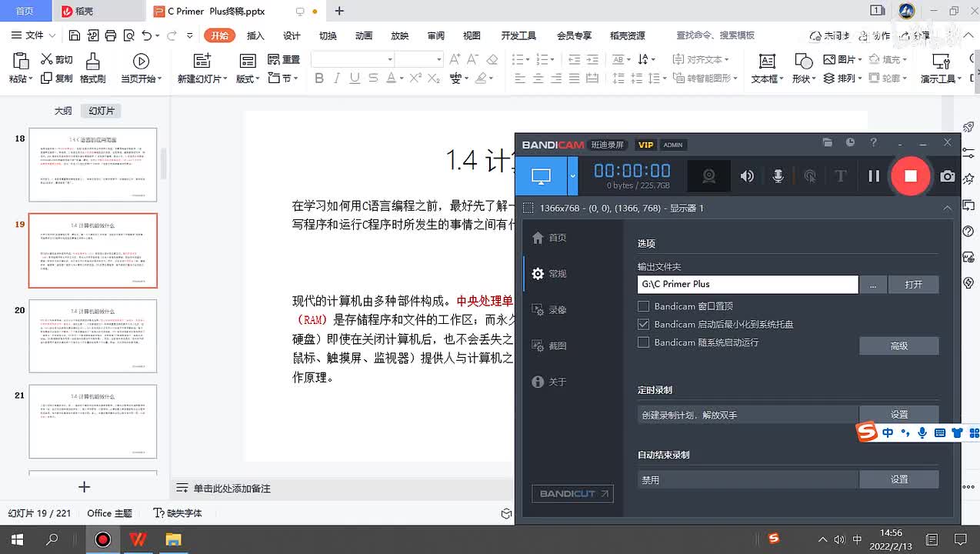This screenshot has height=554, width=980.
Task: Toggle Bandicam speaker sound recording
Action: [747, 176]
